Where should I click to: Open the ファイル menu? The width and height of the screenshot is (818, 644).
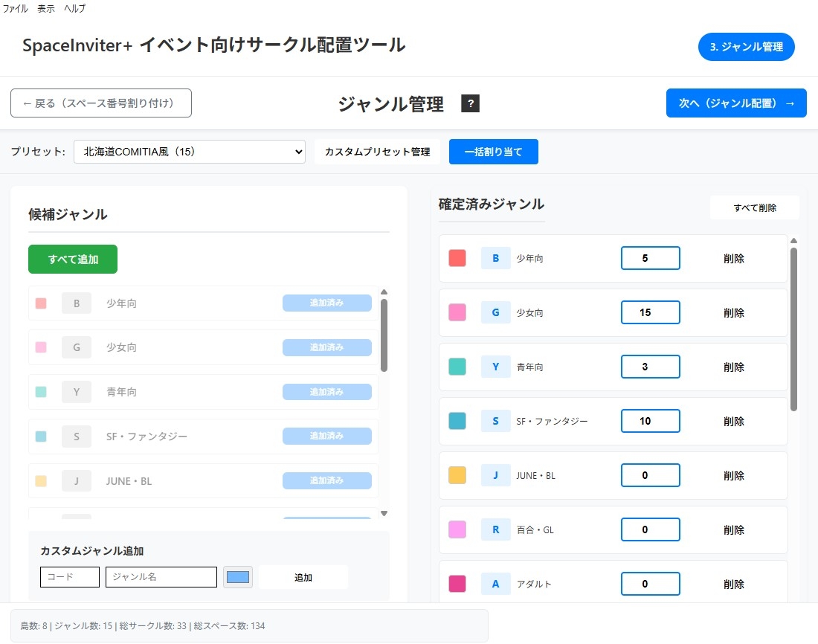16,9
